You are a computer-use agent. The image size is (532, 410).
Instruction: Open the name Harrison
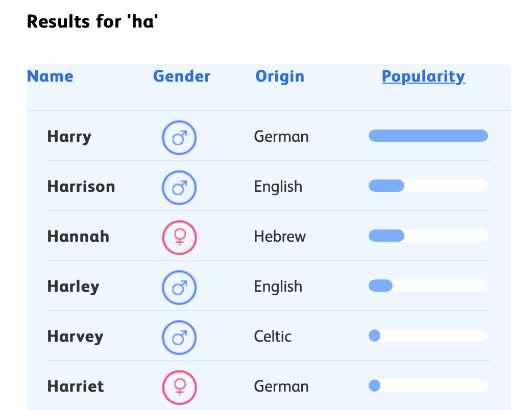click(81, 187)
